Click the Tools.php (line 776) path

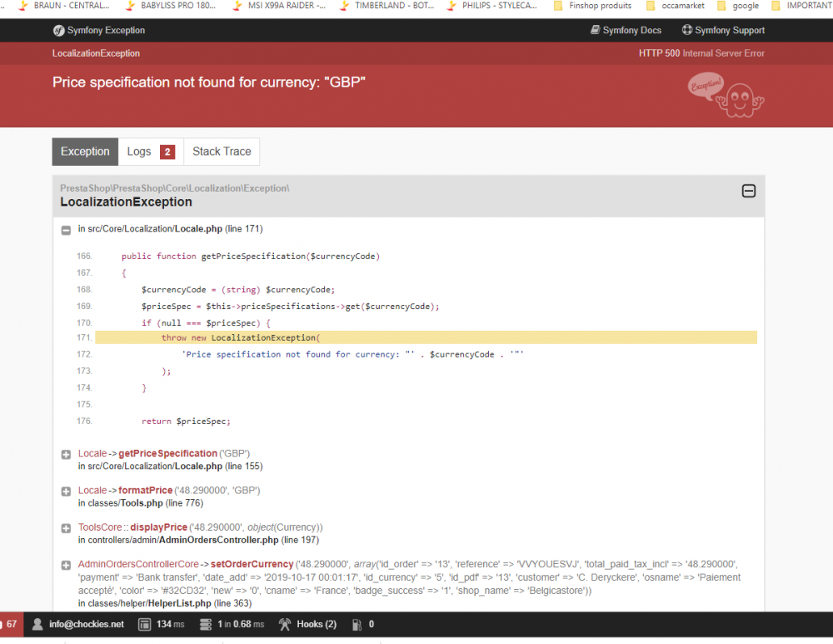coord(141,503)
